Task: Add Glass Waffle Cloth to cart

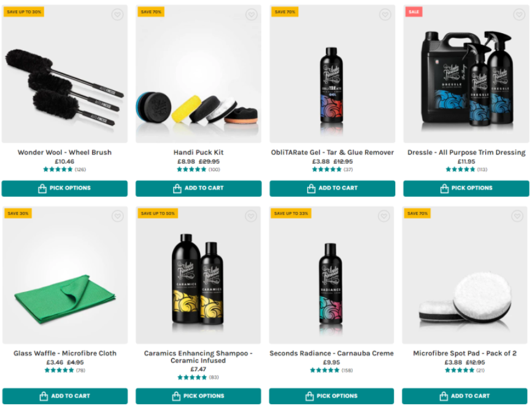Action: (x=65, y=396)
